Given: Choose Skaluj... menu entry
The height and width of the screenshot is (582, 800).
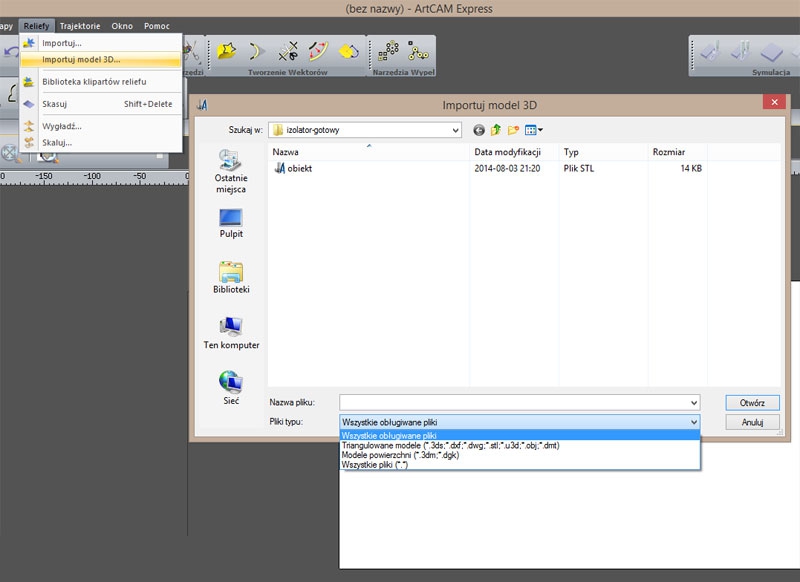Looking at the screenshot, I should (101, 142).
